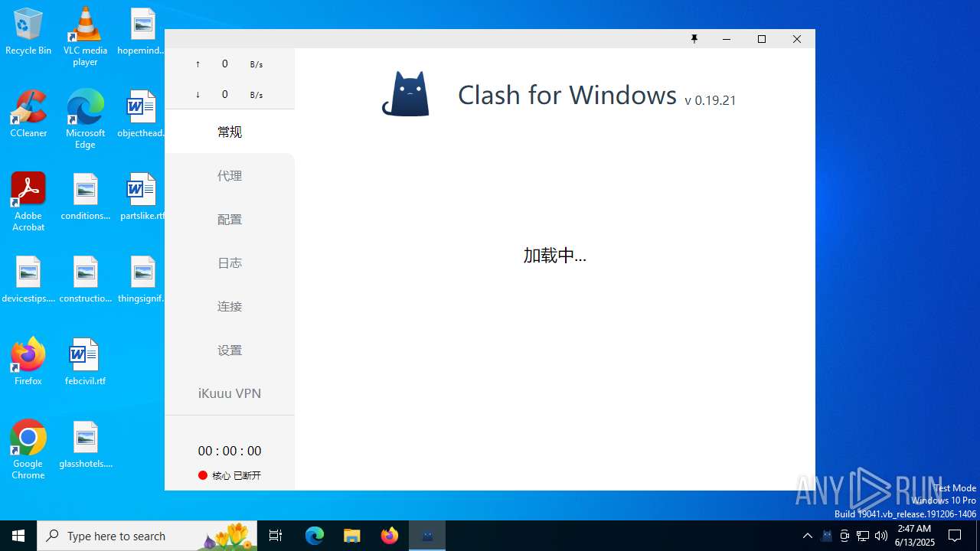Click the Clash cat tray icon
This screenshot has width=980, height=551.
(826, 536)
